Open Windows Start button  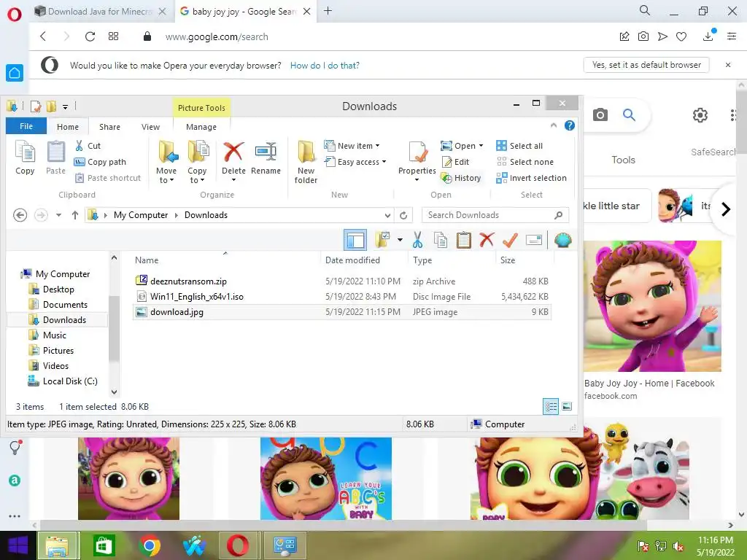(x=18, y=545)
